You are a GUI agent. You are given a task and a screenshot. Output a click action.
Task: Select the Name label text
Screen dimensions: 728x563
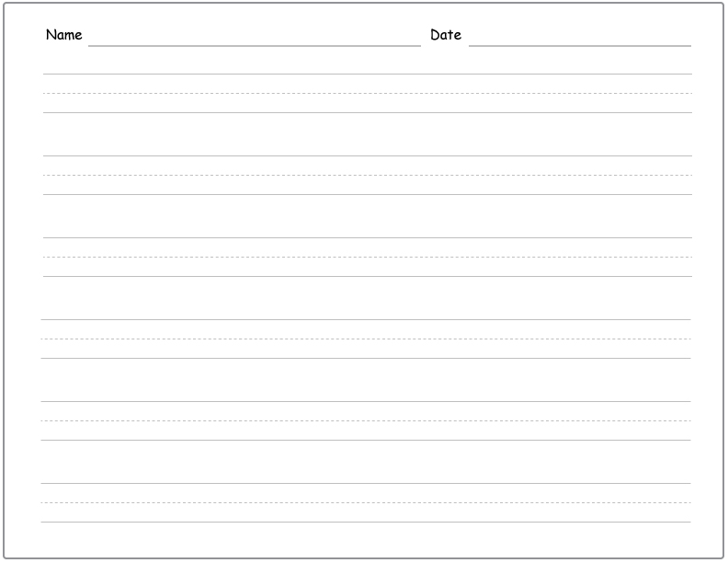coord(64,35)
